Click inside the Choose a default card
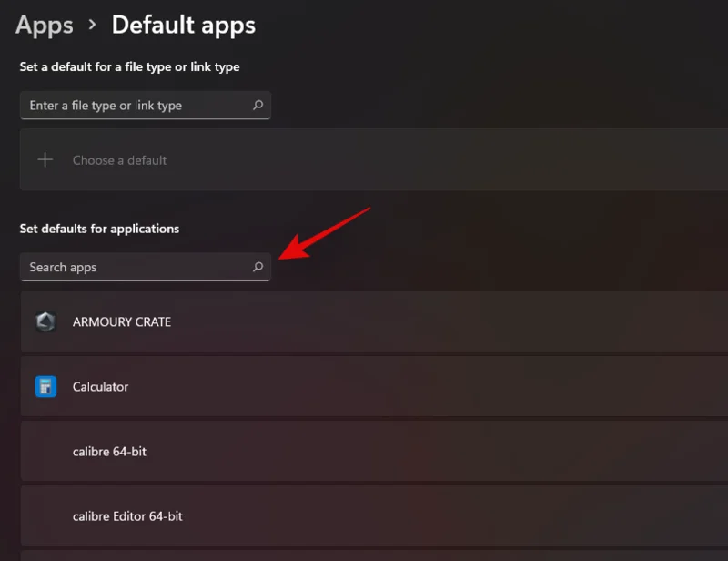This screenshot has height=561, width=728. pyautogui.click(x=364, y=158)
